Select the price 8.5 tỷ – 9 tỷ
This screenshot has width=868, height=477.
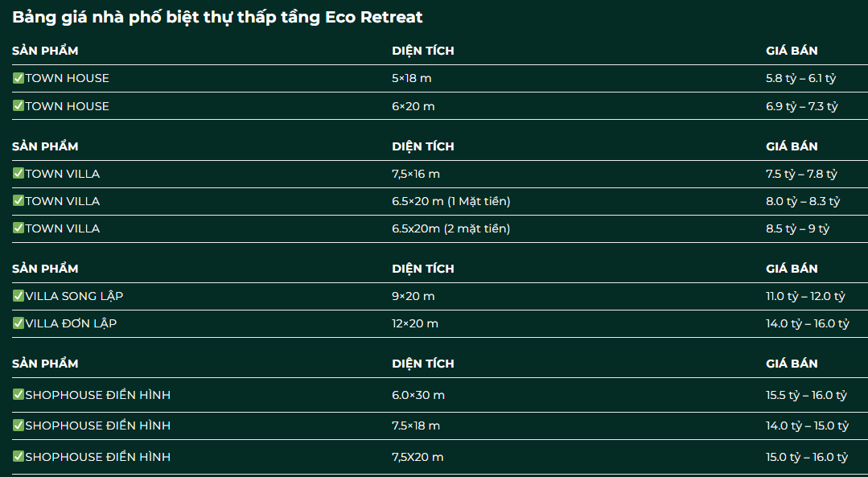pos(797,228)
